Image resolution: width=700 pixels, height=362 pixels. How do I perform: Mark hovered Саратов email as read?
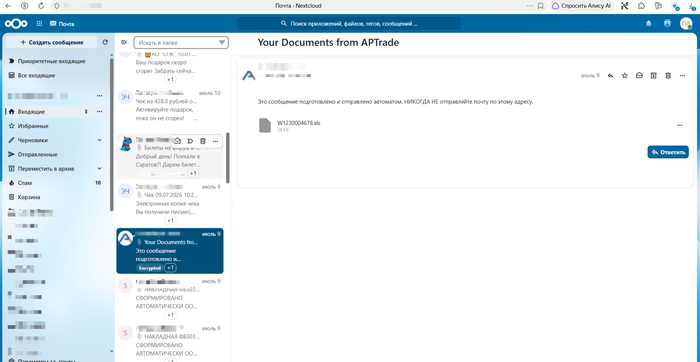pyautogui.click(x=177, y=141)
